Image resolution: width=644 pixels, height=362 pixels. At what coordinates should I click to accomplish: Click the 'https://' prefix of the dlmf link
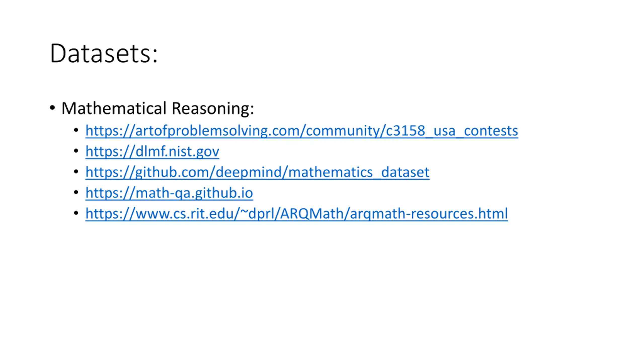tap(110, 151)
